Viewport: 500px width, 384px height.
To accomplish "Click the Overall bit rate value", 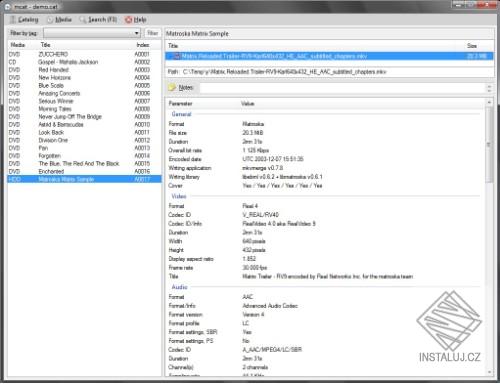I will coord(256,151).
